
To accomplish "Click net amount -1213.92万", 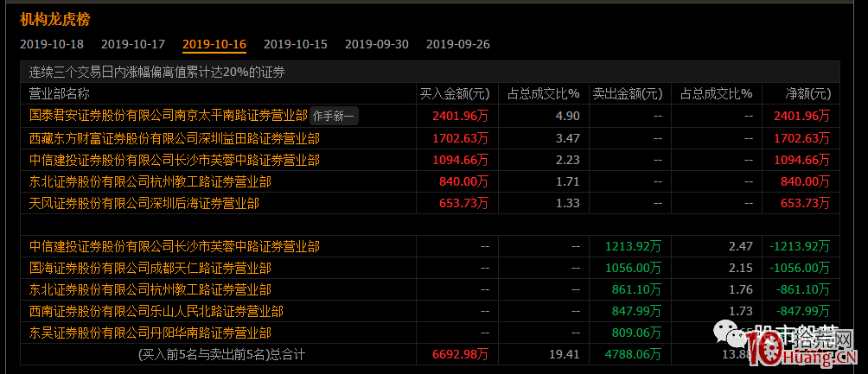I will [800, 246].
